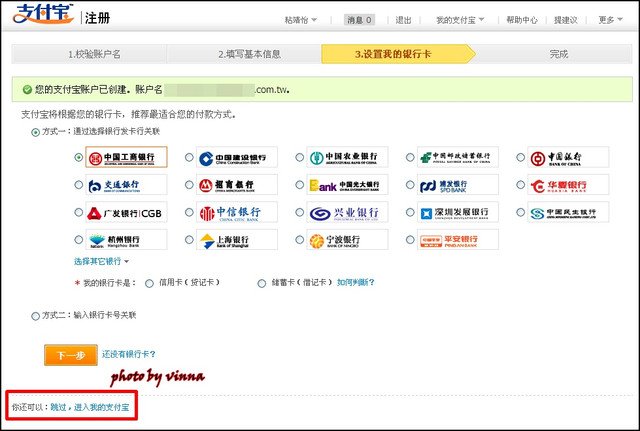Click the green success checkmark icon
The width and height of the screenshot is (640, 431).
click(x=27, y=89)
